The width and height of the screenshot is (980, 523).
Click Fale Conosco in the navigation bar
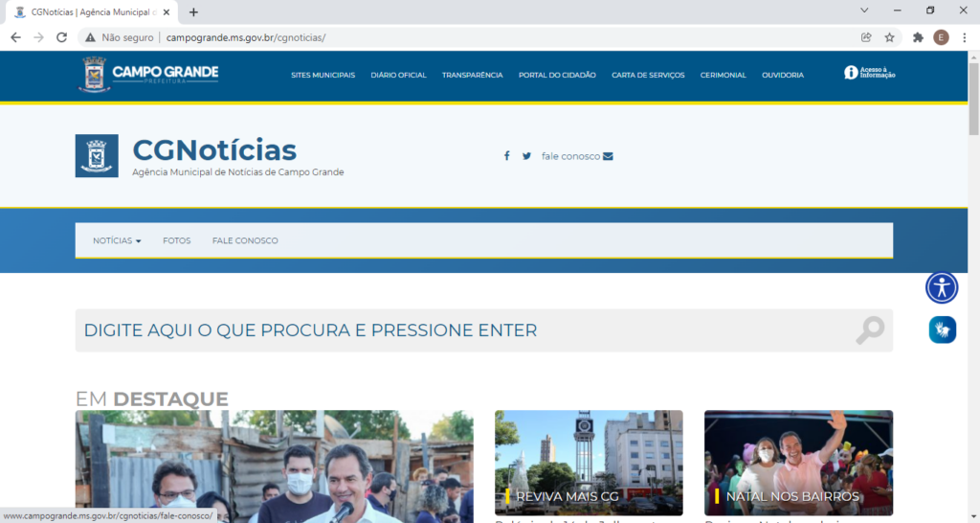tap(245, 240)
